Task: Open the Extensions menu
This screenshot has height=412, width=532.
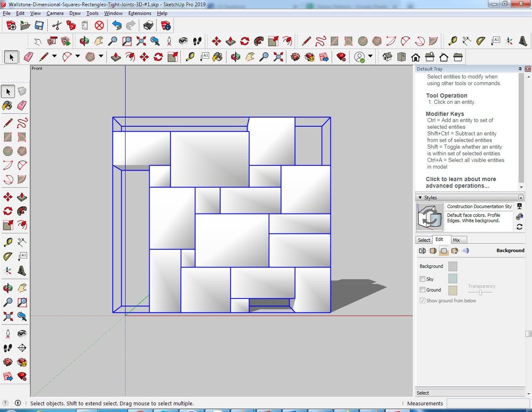Action: [140, 13]
